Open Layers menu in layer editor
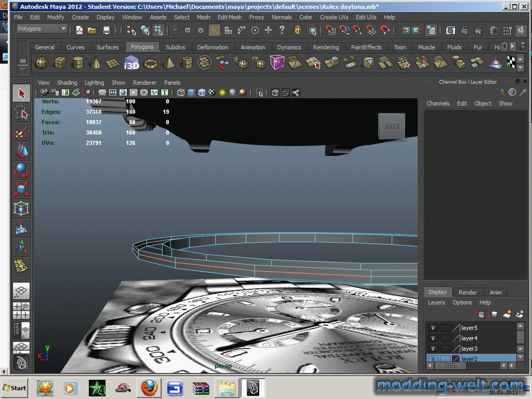 (436, 302)
